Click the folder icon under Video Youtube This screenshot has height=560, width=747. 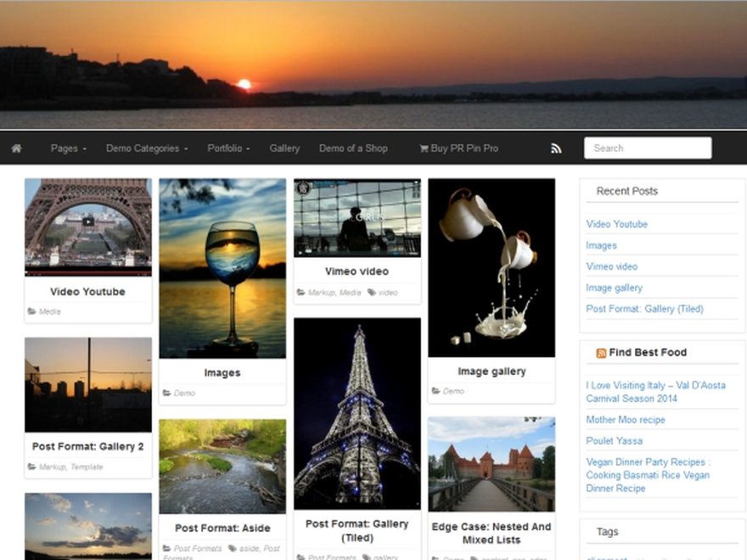click(x=32, y=311)
